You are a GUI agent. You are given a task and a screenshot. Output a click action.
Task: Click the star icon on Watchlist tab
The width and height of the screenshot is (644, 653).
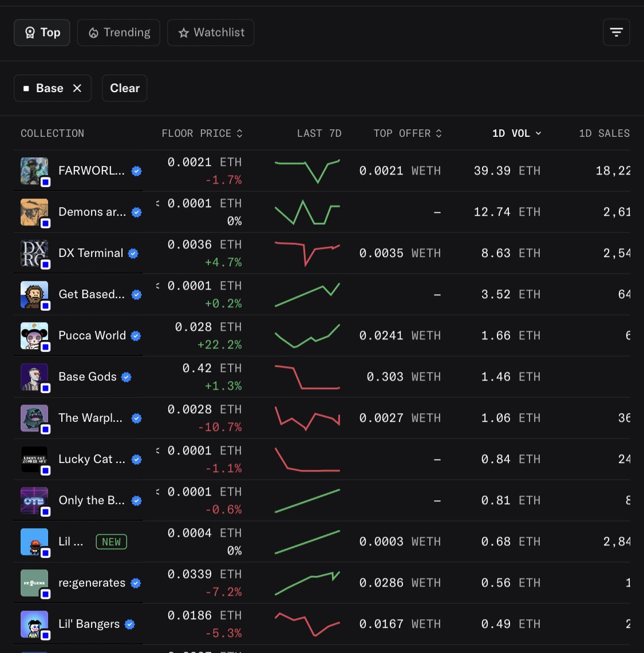(183, 33)
